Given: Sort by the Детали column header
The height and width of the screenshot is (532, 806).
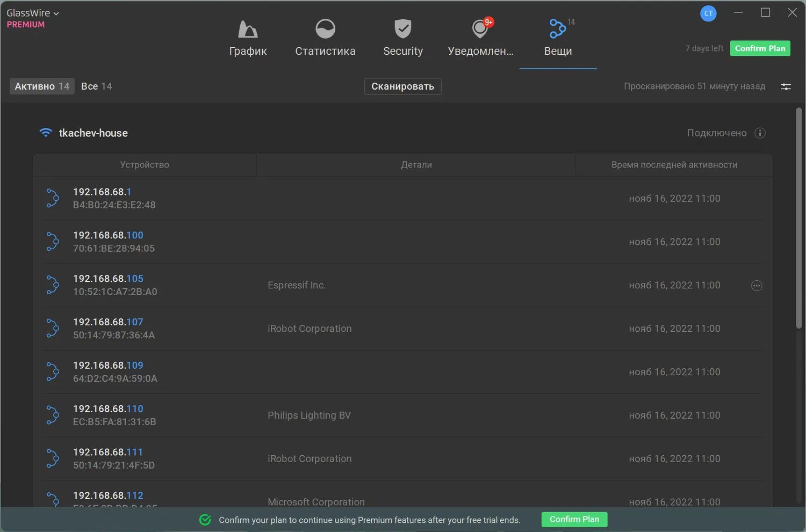Looking at the screenshot, I should [416, 165].
